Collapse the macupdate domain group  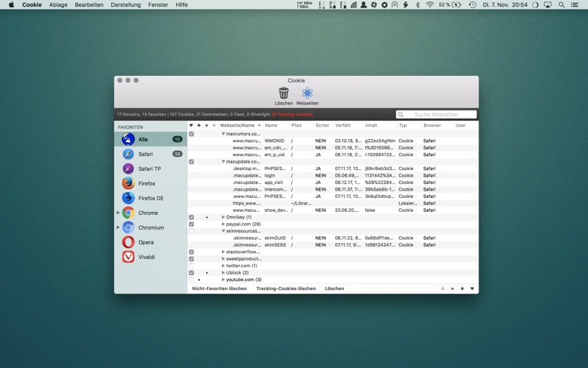click(x=223, y=162)
